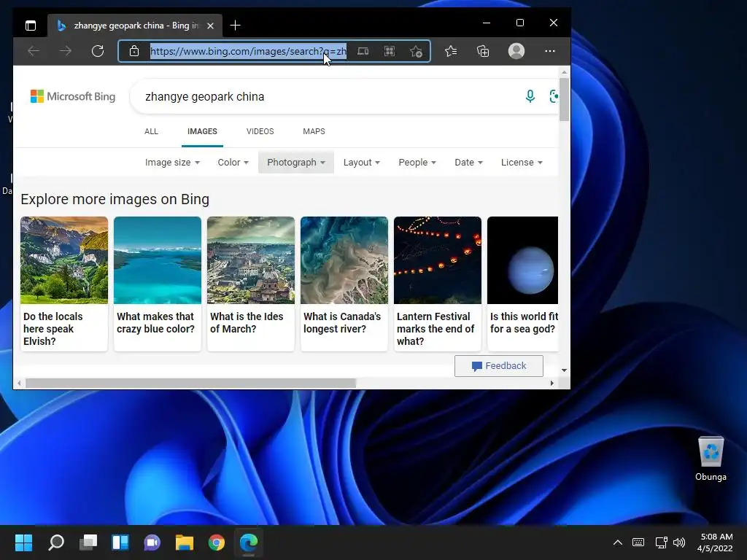The height and width of the screenshot is (560, 747).
Task: Open the People filter dropdown
Action: pos(417,163)
